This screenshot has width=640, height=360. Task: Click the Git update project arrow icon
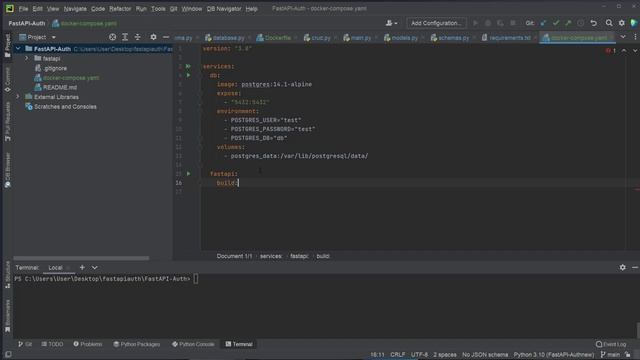[543, 23]
